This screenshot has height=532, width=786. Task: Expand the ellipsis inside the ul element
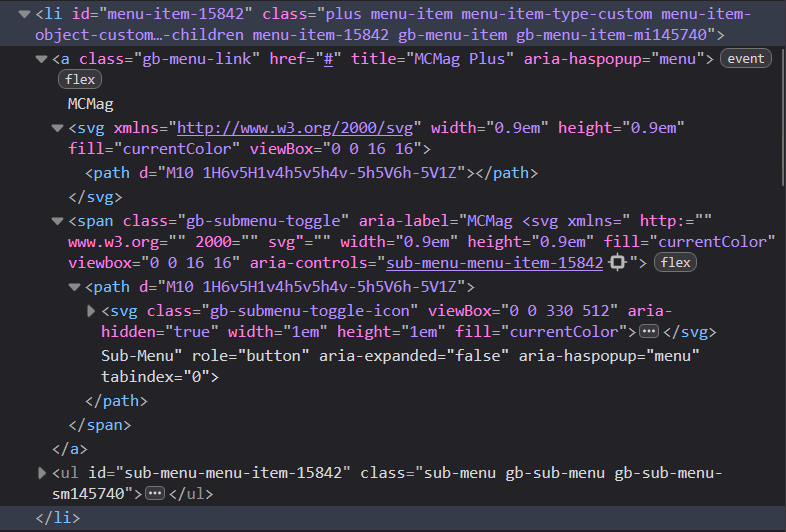point(154,493)
